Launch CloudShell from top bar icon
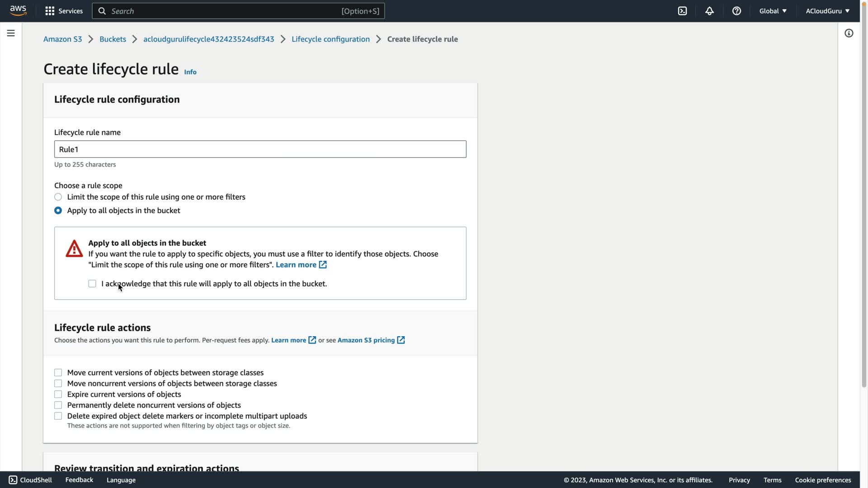Viewport: 868px width, 488px height. click(x=682, y=11)
